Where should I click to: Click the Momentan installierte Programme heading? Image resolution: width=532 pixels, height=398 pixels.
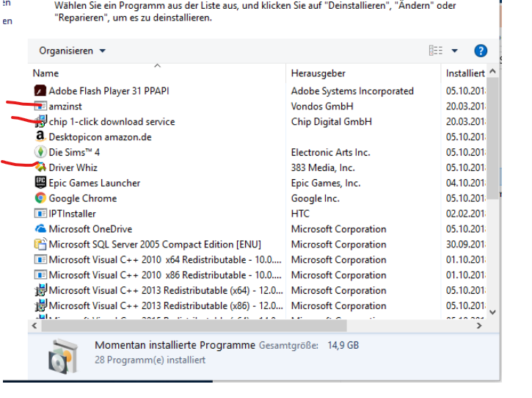tap(175, 345)
